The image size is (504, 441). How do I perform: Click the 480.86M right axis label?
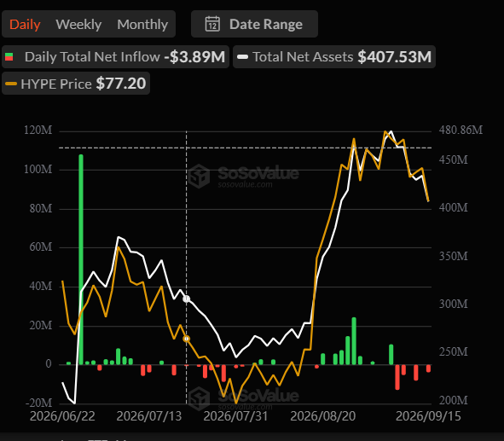(x=461, y=131)
